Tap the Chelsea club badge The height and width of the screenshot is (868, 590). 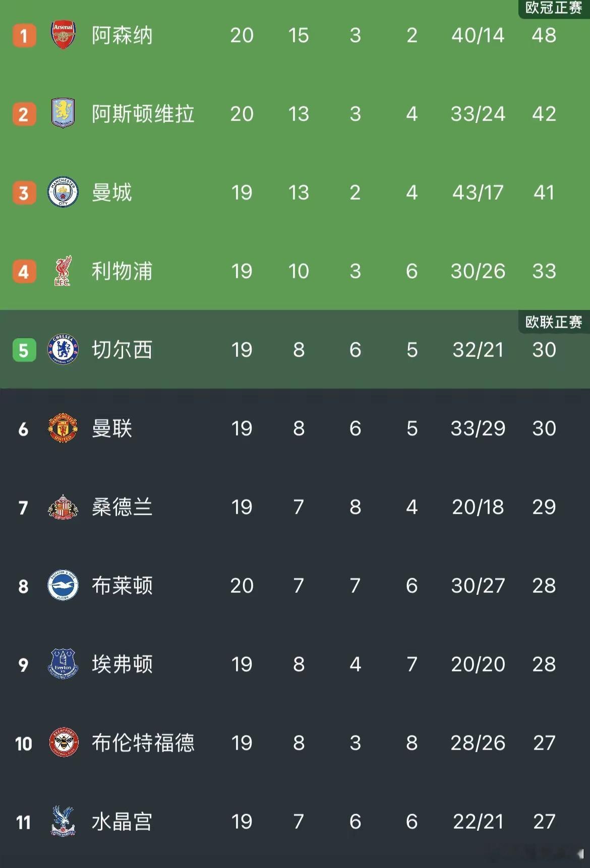point(63,349)
